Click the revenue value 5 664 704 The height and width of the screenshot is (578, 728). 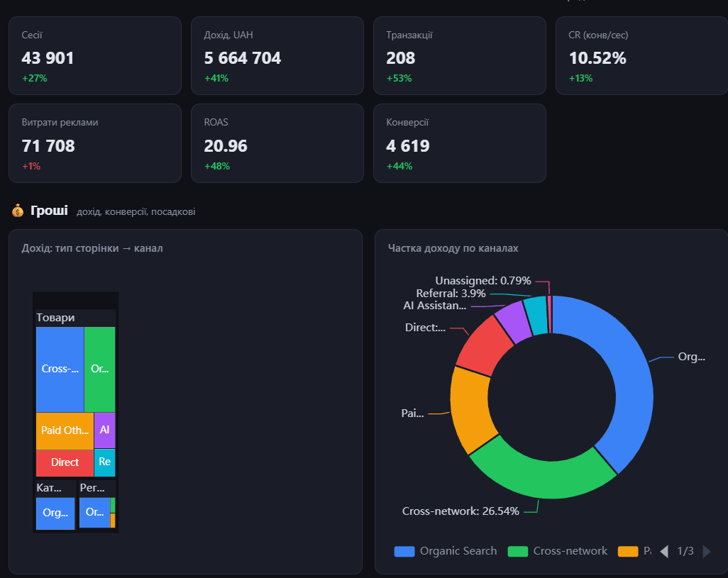[x=243, y=58]
